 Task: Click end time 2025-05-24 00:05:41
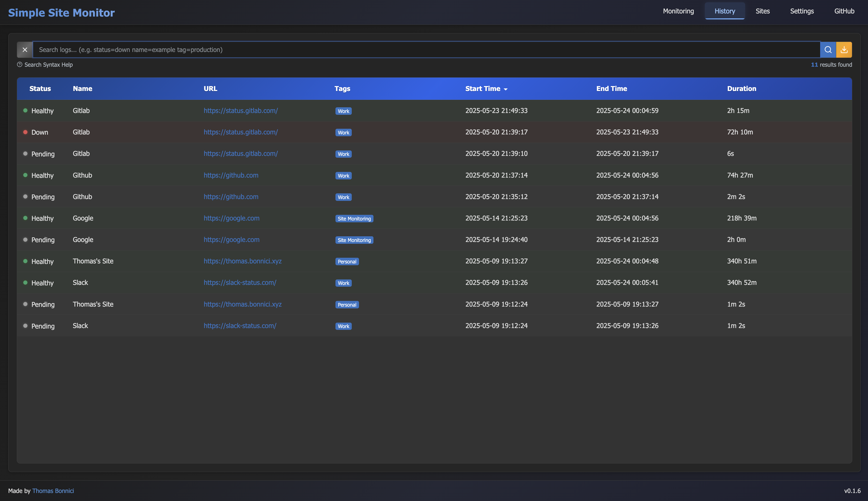click(627, 283)
